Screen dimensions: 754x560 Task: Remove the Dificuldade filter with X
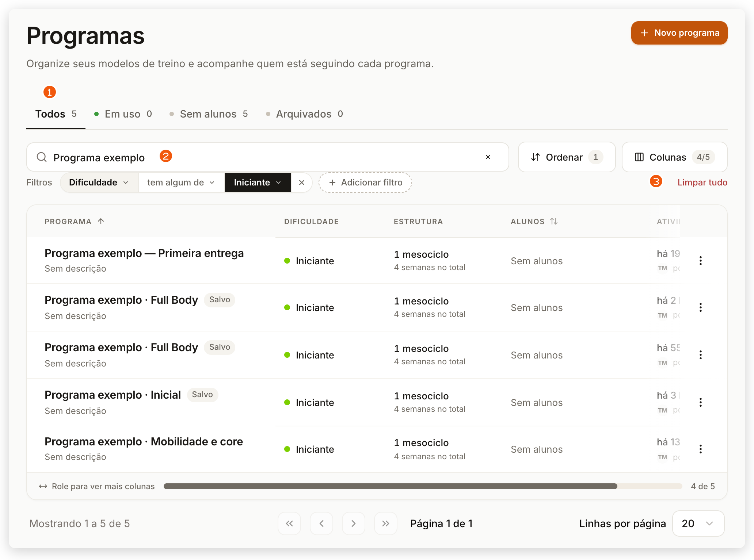click(x=301, y=183)
